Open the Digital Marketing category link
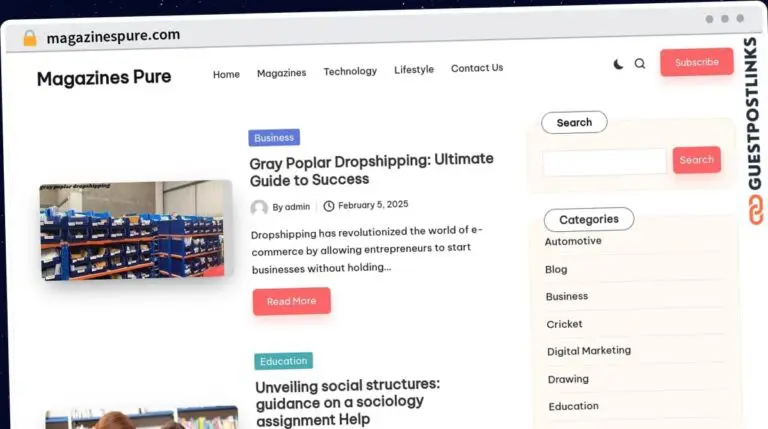Screen dimensions: 768x429 [x=589, y=351]
